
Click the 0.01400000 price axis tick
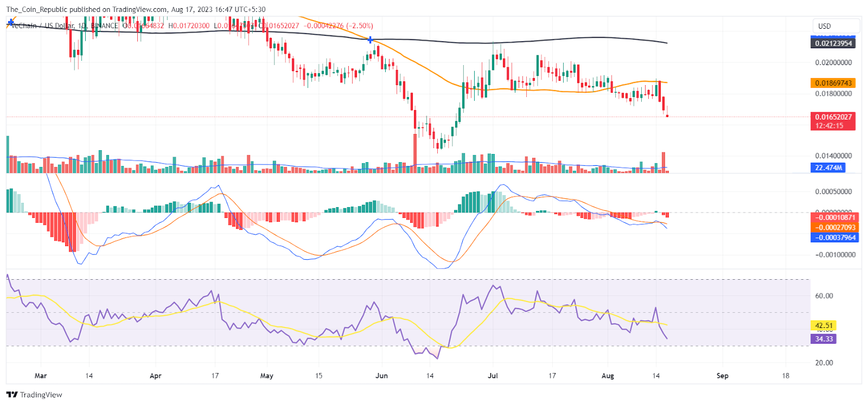click(833, 156)
